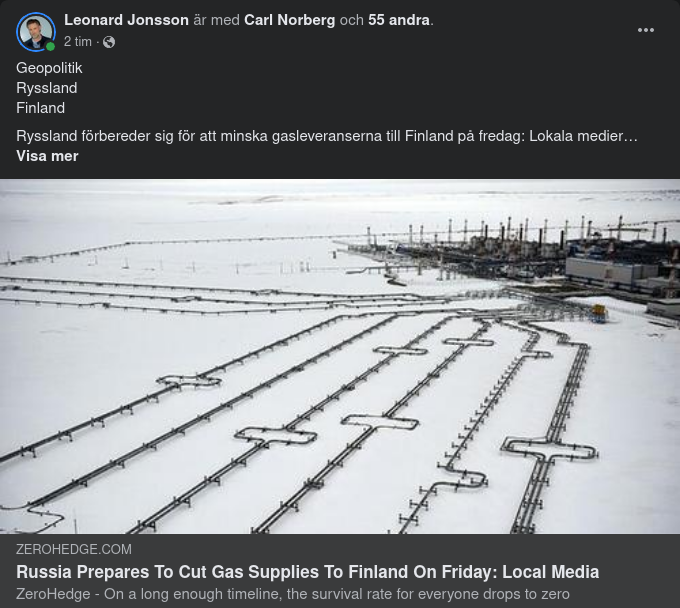Screen dimensions: 680x608
Task: Open the ZEROHEDGE.COM source link
Action: (x=74, y=549)
